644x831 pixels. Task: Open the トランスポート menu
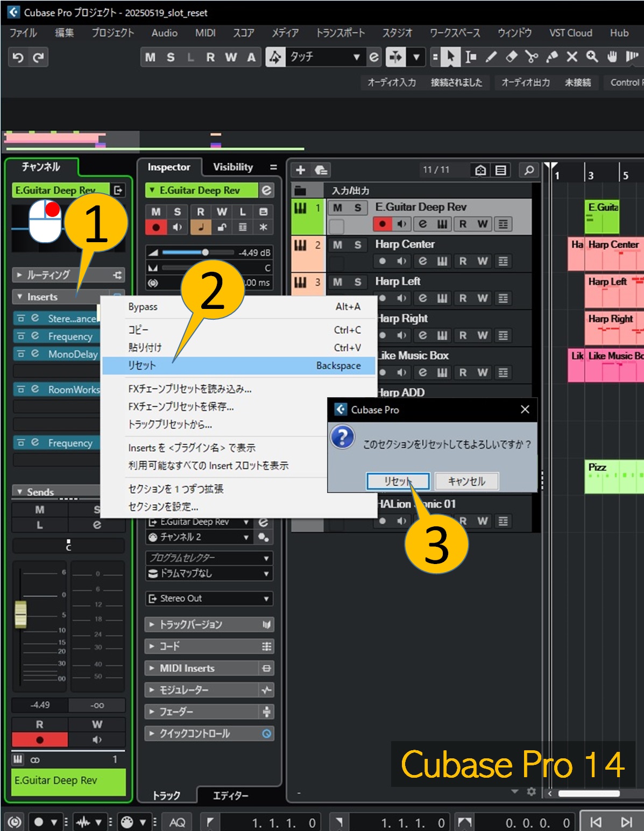(x=341, y=33)
